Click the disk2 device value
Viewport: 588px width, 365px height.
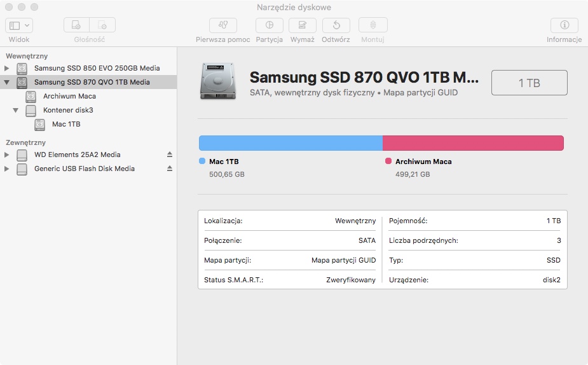tap(552, 280)
